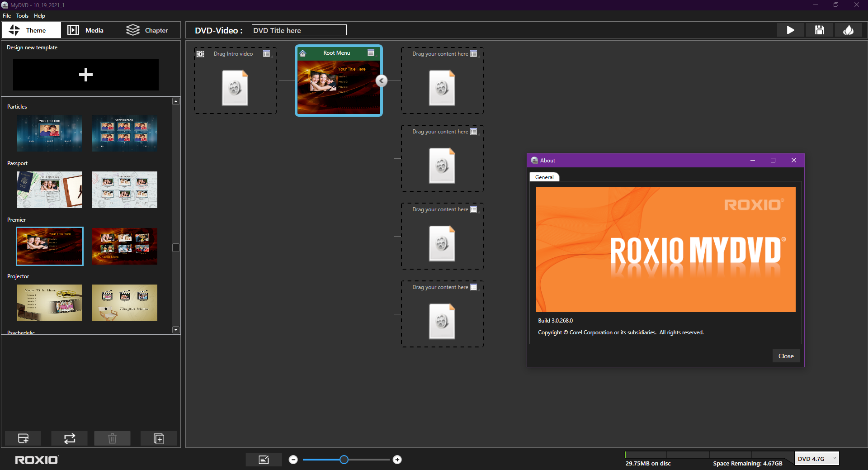Click the add menu icon in bottom toolbar

coord(23,438)
